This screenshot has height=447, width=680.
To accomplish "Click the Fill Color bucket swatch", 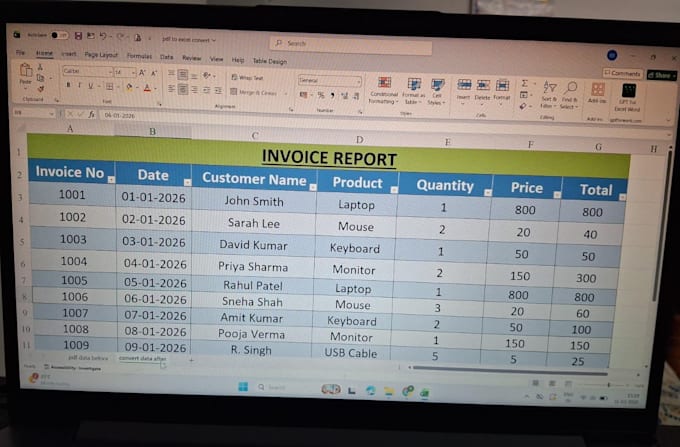I will (x=129, y=87).
